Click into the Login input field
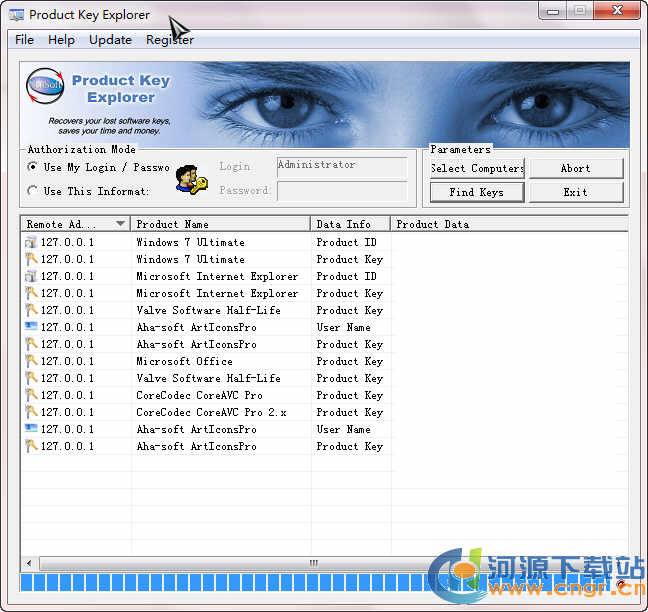This screenshot has height=612, width=648. (x=342, y=167)
